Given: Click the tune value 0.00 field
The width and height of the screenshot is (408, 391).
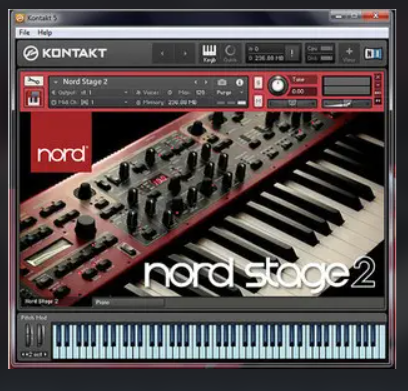Looking at the screenshot, I should [x=303, y=91].
